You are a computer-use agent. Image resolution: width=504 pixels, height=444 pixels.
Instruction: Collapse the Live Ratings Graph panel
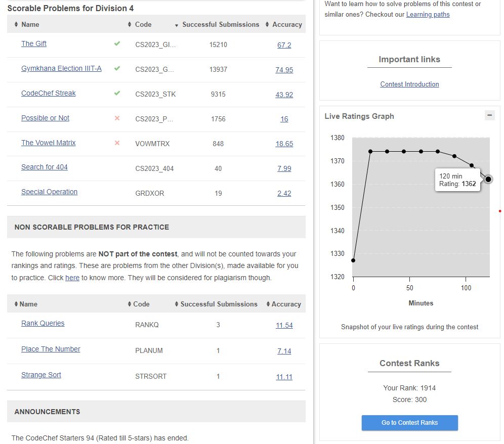pyautogui.click(x=489, y=115)
